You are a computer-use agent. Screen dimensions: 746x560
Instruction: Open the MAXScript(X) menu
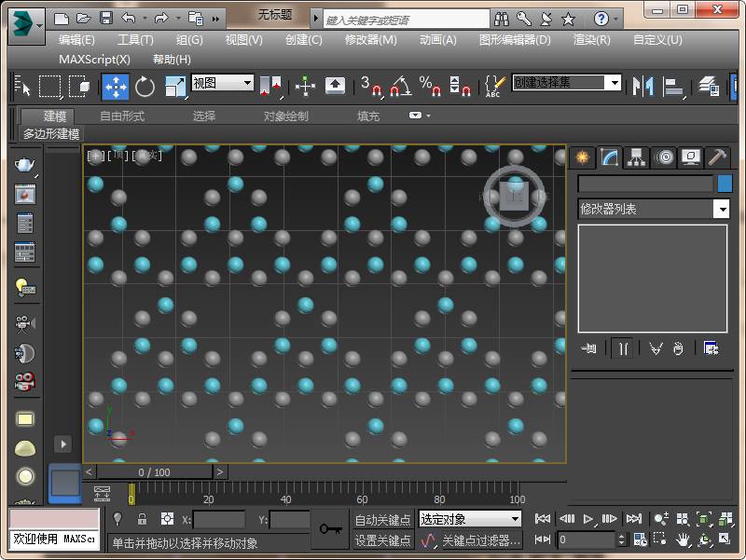[x=94, y=60]
